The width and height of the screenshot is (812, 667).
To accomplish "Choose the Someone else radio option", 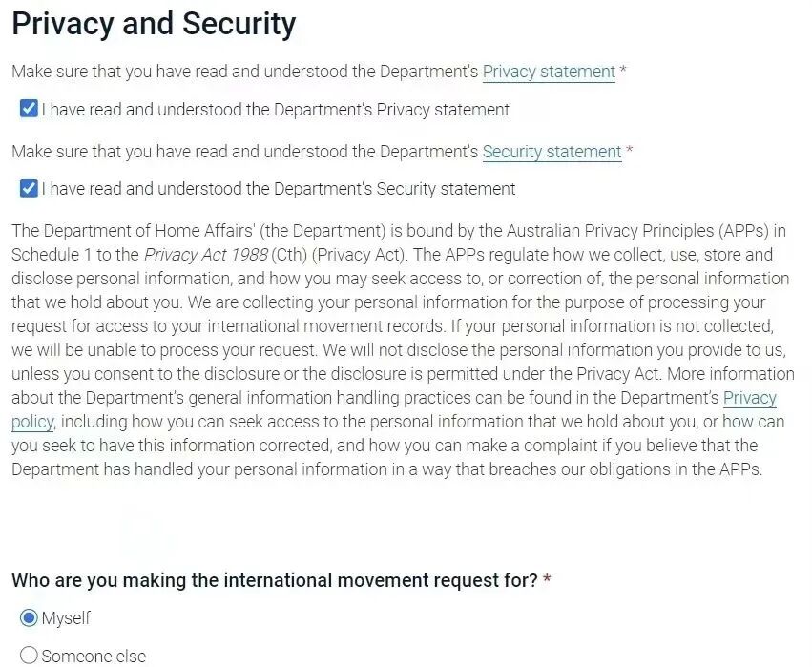I will pos(29,656).
